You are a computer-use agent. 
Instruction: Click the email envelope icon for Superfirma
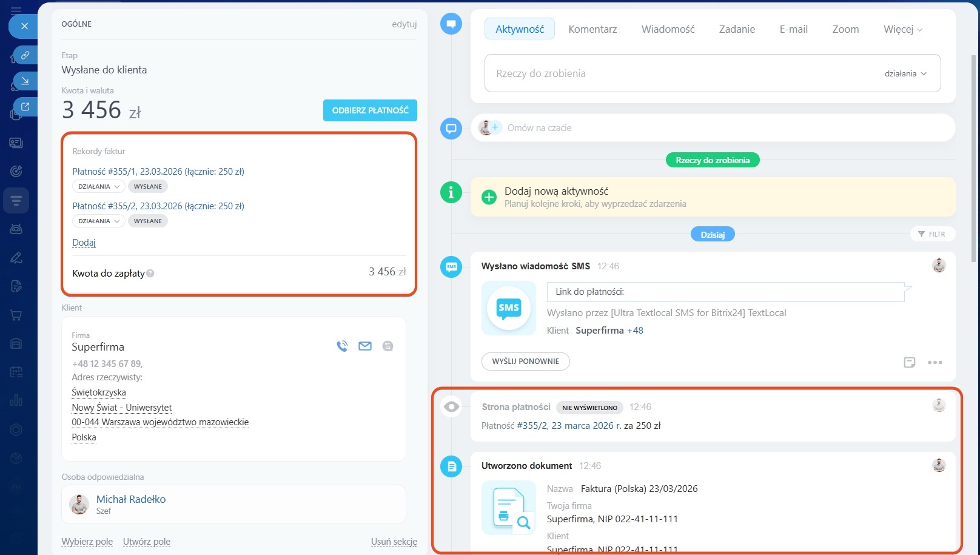tap(365, 346)
